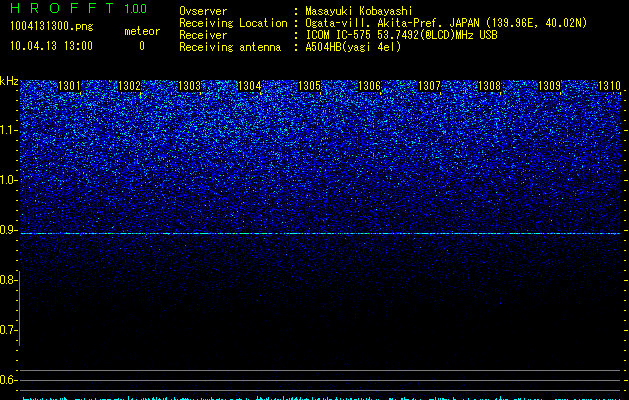The width and height of the screenshot is (629, 400).
Task: Click the meteor count value 0
Action: point(142,46)
